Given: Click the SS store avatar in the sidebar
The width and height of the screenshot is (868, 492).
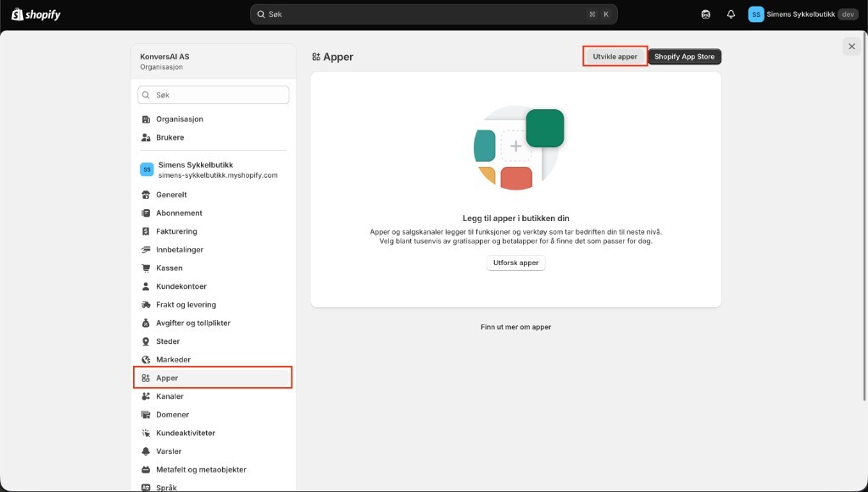Looking at the screenshot, I should tap(147, 169).
